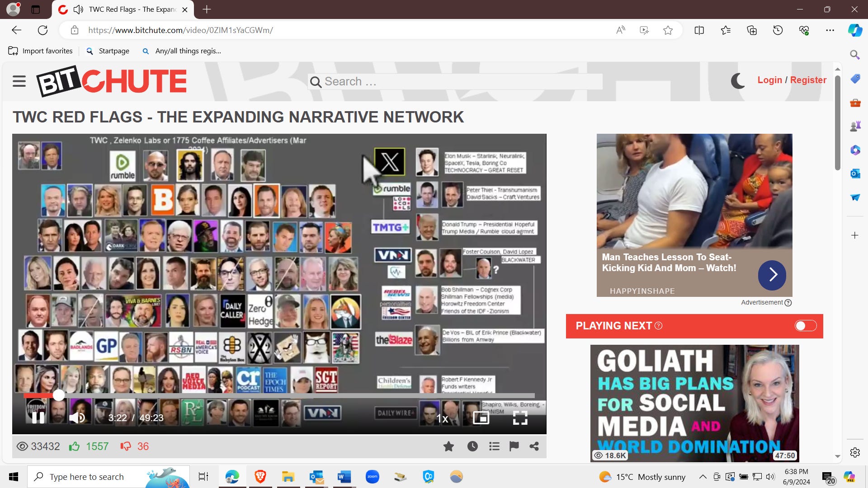The height and width of the screenshot is (488, 868).
Task: Open Word from the taskbar
Action: (344, 477)
